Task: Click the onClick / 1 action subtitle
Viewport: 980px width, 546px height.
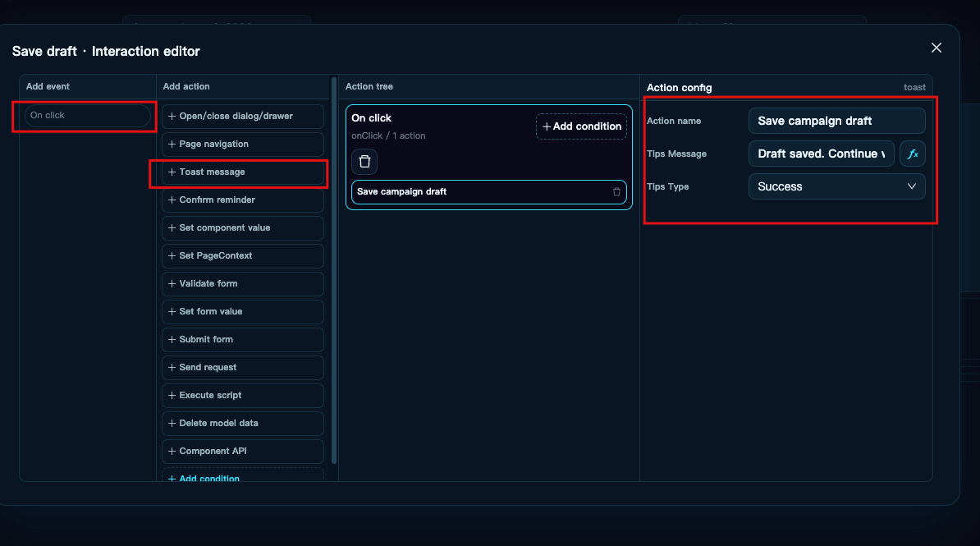Action: pyautogui.click(x=388, y=135)
